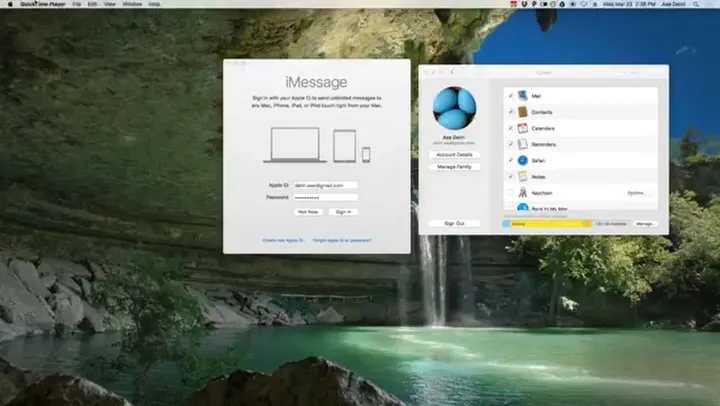Click the blue eggs profile picture
The height and width of the screenshot is (406, 720).
(x=454, y=108)
